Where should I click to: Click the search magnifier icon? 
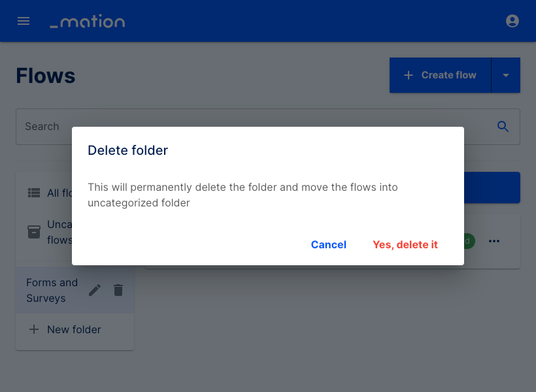point(503,126)
